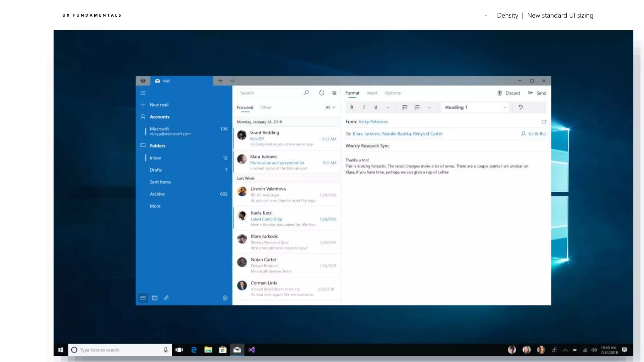Click the Send button

point(537,93)
